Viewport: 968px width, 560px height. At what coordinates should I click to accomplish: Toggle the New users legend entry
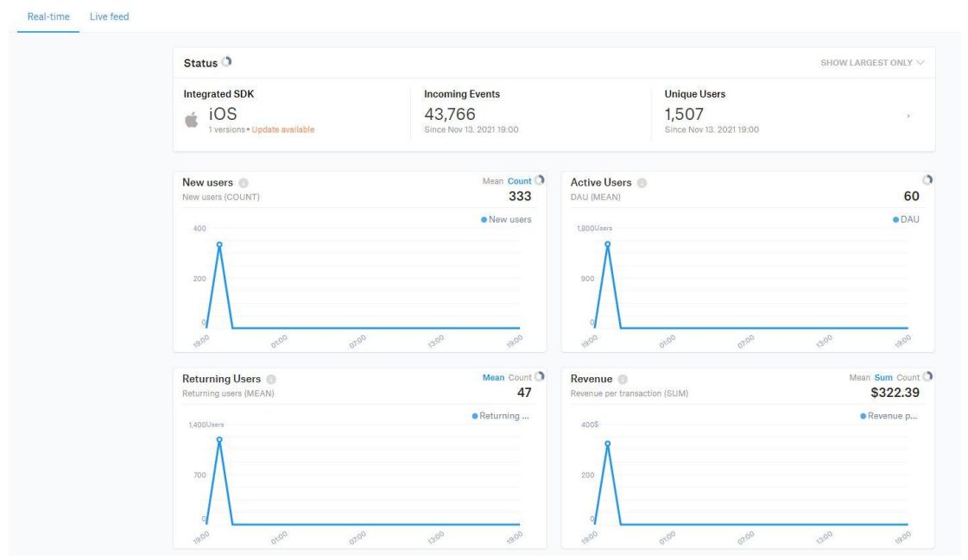point(506,220)
